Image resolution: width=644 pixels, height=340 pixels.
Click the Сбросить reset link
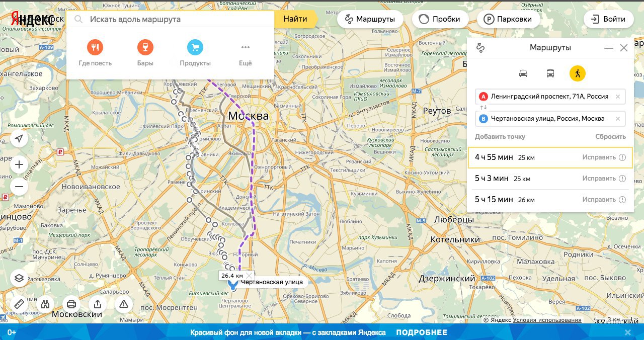click(610, 137)
